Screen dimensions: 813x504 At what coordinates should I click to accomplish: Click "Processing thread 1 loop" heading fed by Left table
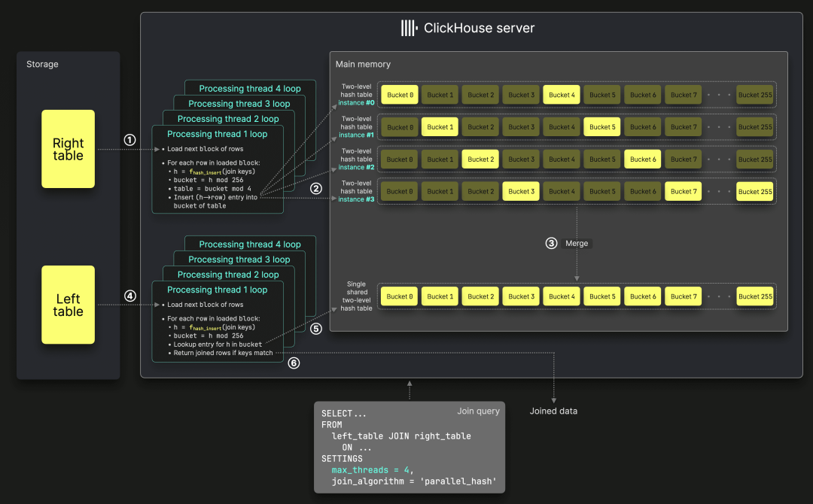[218, 290]
